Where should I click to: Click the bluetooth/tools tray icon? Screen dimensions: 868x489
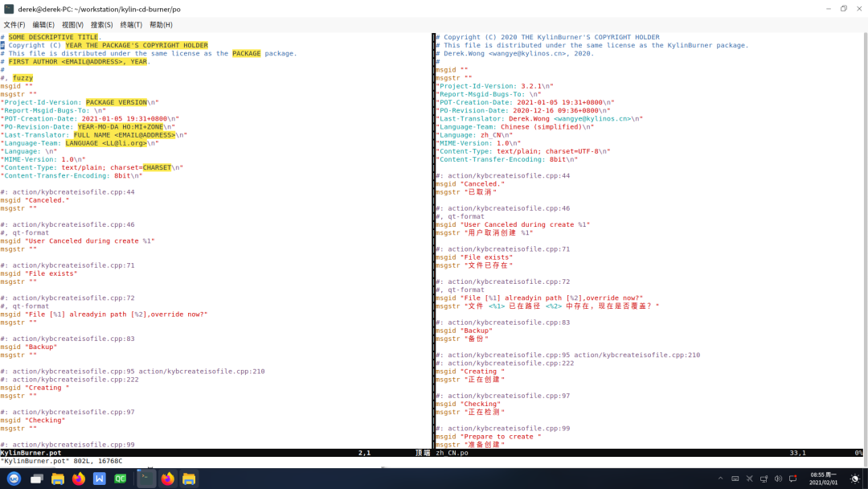click(x=749, y=479)
